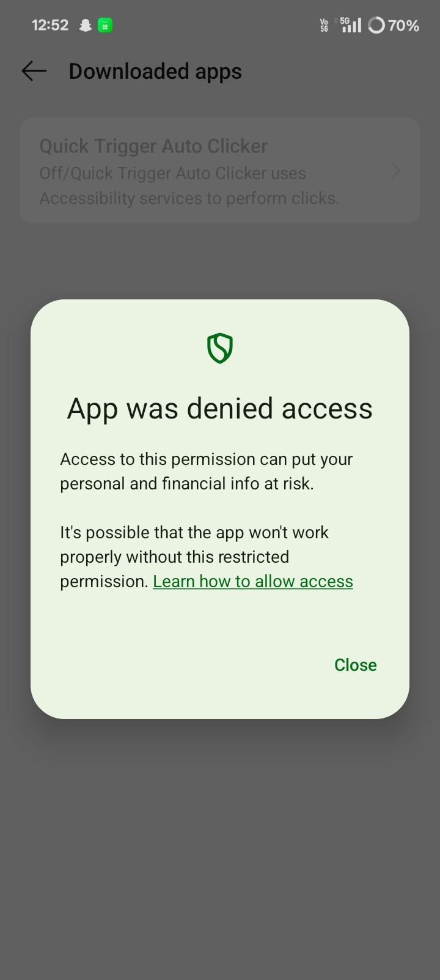Screen dimensions: 440x980
Task: Tap the Vo 5G network indicator
Action: point(324,26)
